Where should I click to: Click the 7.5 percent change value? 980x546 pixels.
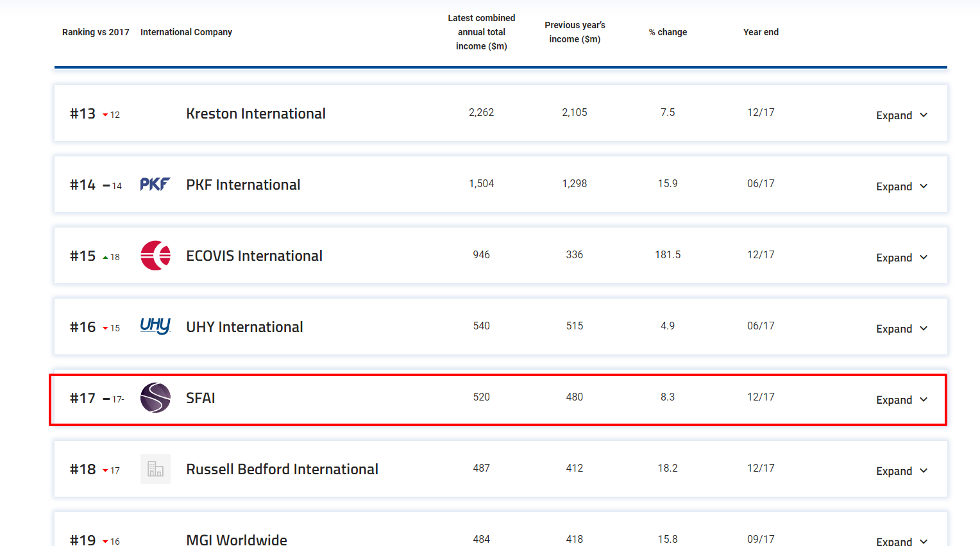(668, 113)
